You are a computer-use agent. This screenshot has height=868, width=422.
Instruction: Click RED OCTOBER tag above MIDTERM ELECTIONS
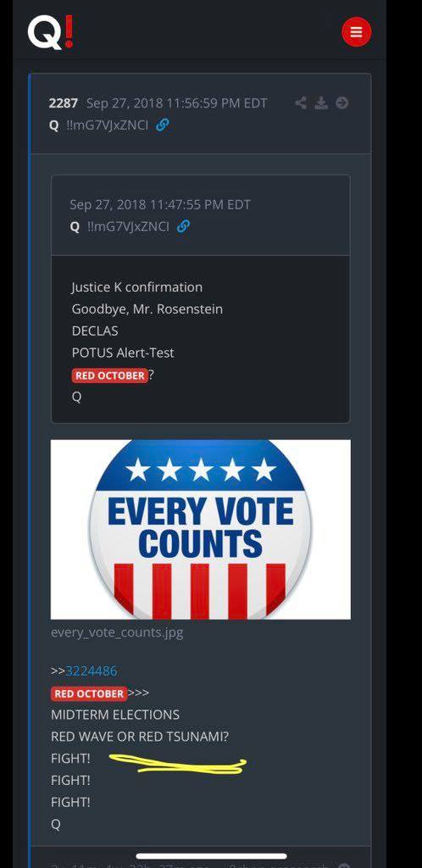tap(89, 693)
